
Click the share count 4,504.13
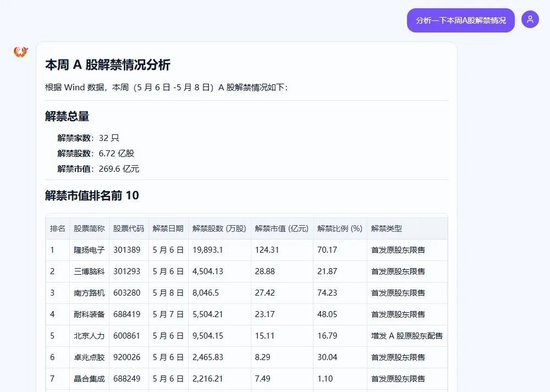click(x=208, y=271)
